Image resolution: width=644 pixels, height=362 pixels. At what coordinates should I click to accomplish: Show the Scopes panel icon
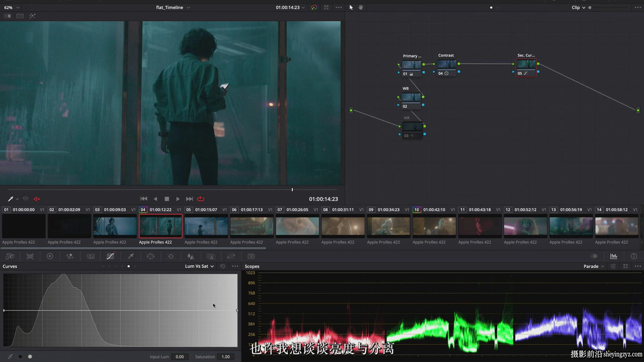tap(614, 256)
